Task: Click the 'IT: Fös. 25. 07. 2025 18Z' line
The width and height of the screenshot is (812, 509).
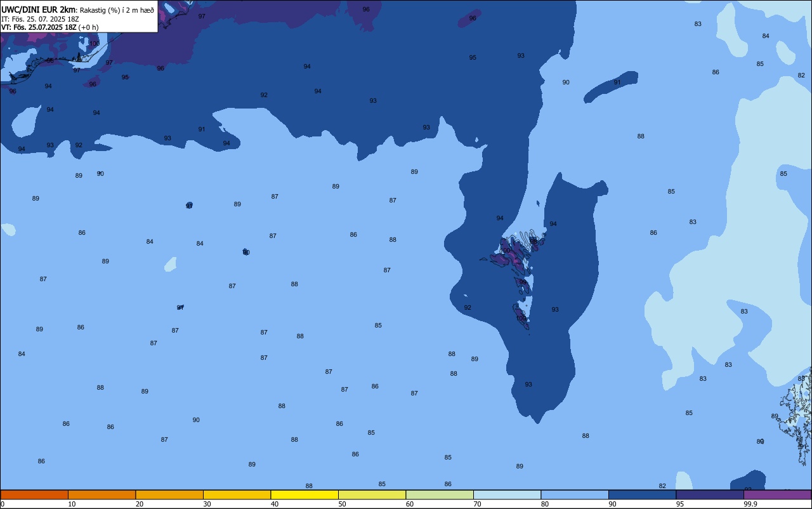Action: pyautogui.click(x=40, y=19)
